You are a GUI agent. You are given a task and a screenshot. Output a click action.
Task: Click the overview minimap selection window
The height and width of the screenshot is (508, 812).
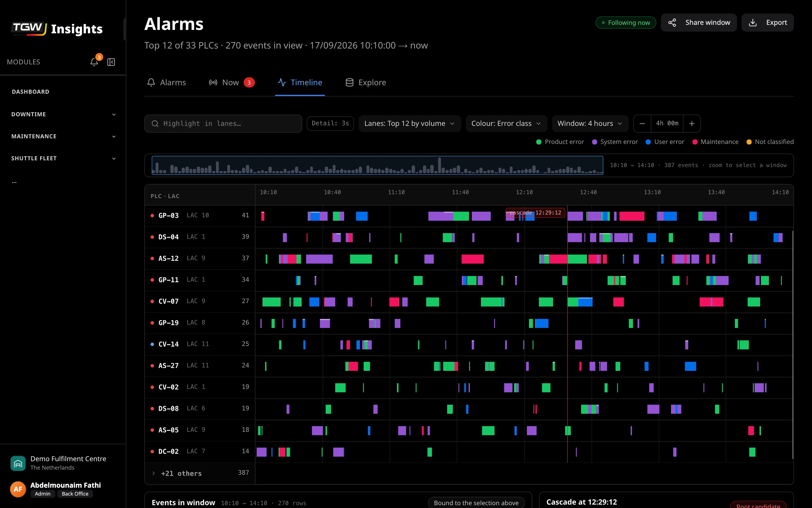tap(377, 165)
